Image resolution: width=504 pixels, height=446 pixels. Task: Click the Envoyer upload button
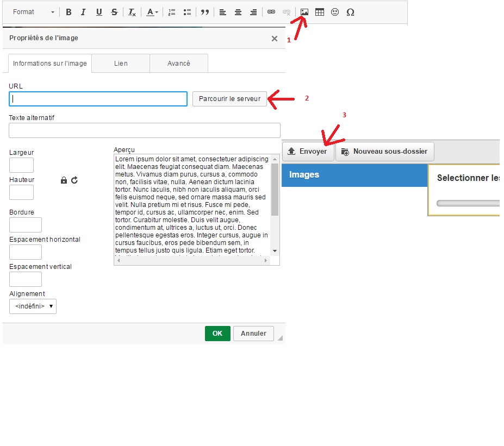pos(308,152)
